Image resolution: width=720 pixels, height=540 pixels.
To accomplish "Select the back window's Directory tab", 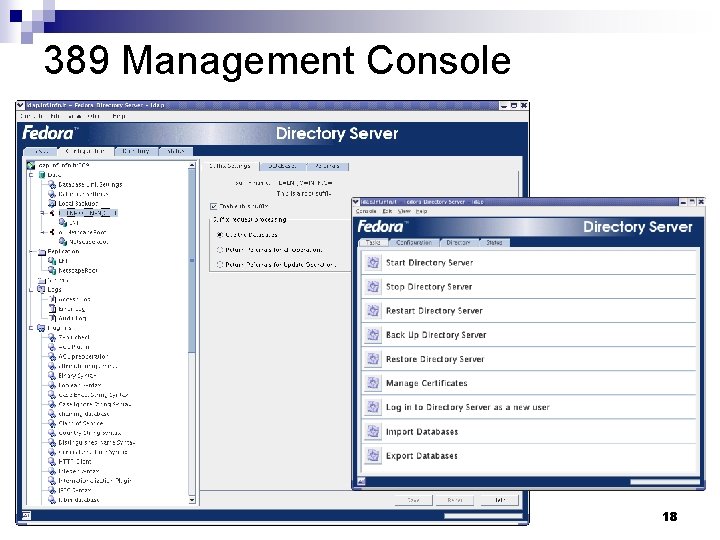I will click(x=136, y=151).
